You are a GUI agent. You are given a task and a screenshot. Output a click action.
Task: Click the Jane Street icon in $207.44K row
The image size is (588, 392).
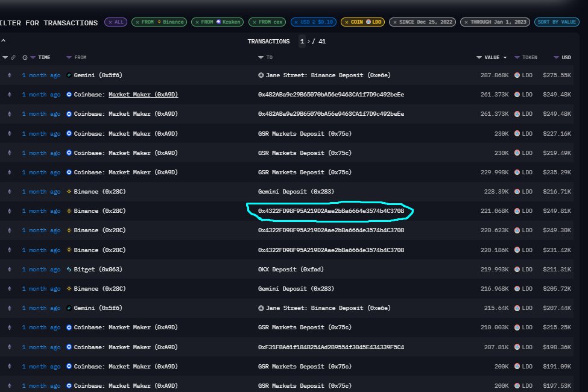coord(261,308)
